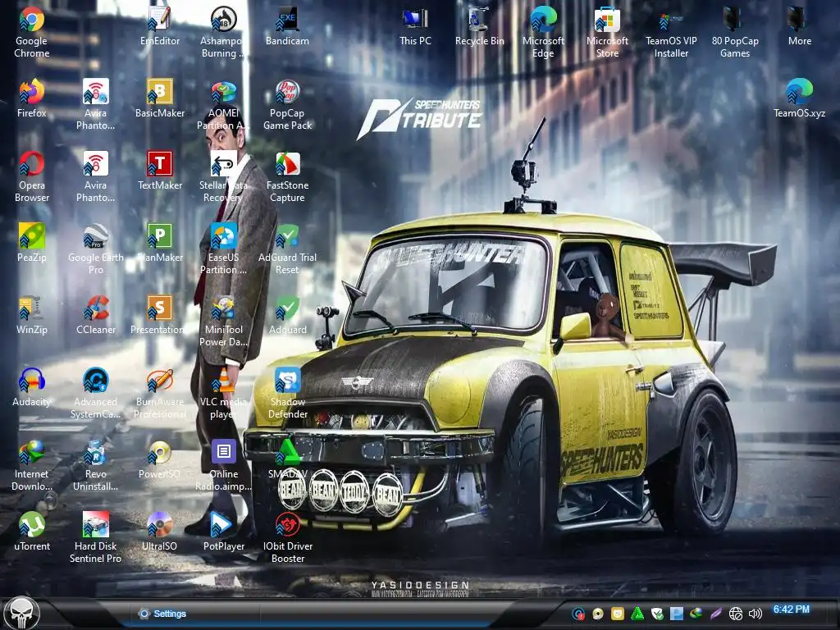
Task: Open TeamOS.xyz web shortcut
Action: pyautogui.click(x=799, y=98)
